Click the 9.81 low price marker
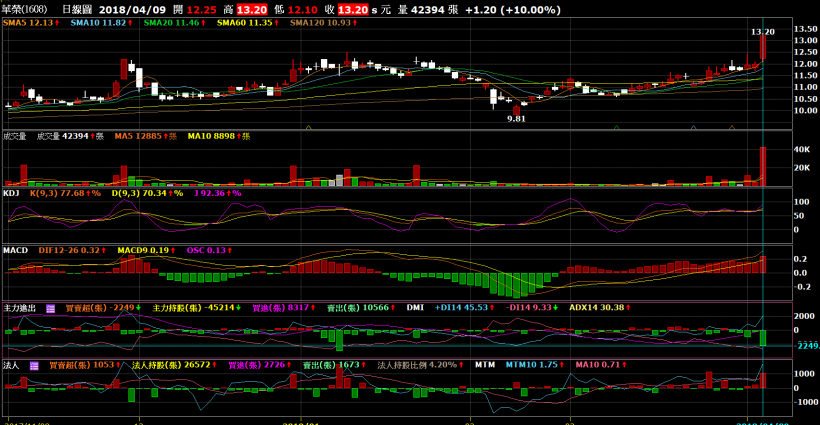Viewport: 820px width, 425px height. point(516,118)
